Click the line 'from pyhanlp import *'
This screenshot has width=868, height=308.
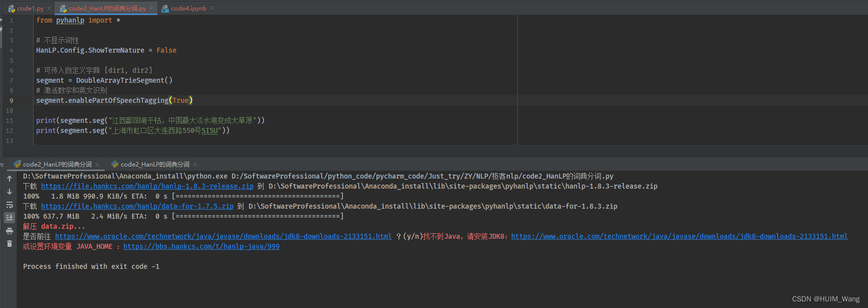click(x=78, y=20)
